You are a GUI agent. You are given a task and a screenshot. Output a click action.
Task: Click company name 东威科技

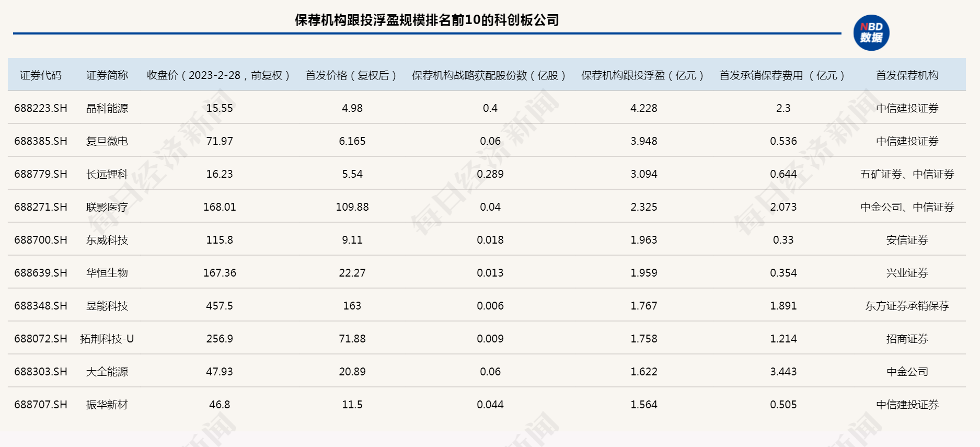(107, 240)
